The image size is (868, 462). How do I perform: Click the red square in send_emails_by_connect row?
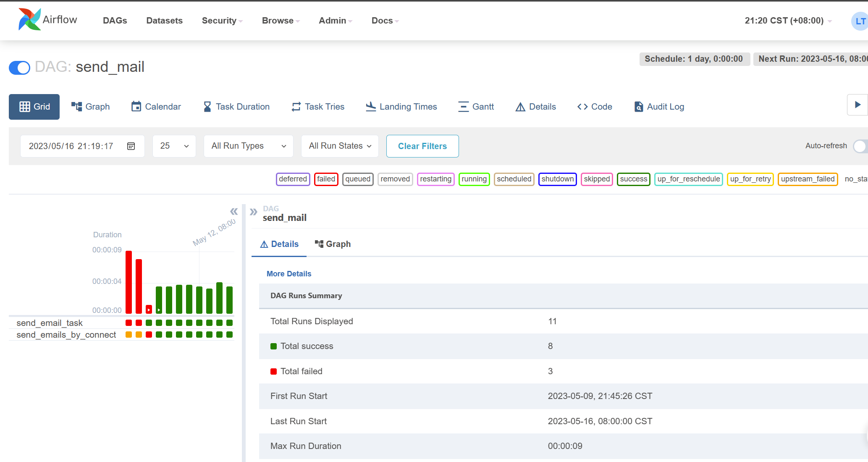pos(149,335)
